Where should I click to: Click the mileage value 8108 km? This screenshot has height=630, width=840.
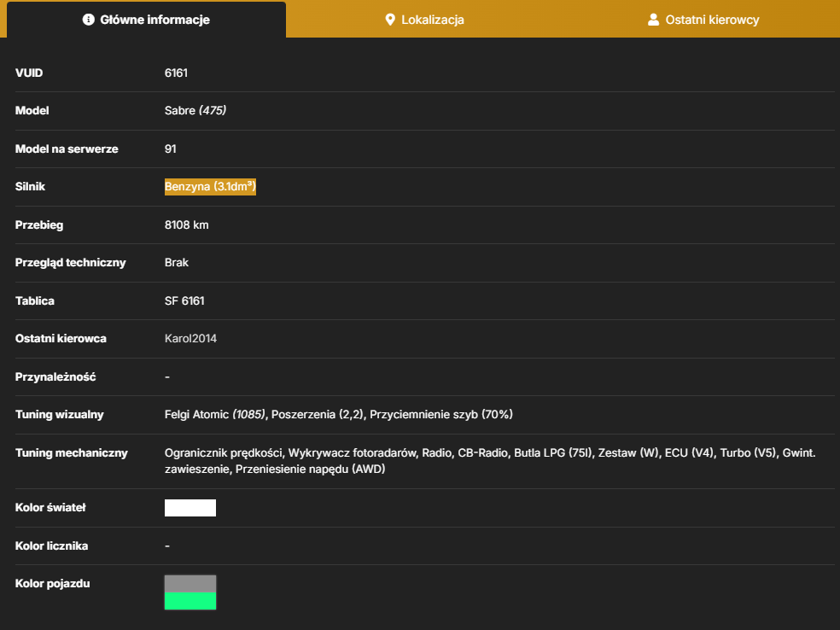pyautogui.click(x=186, y=225)
